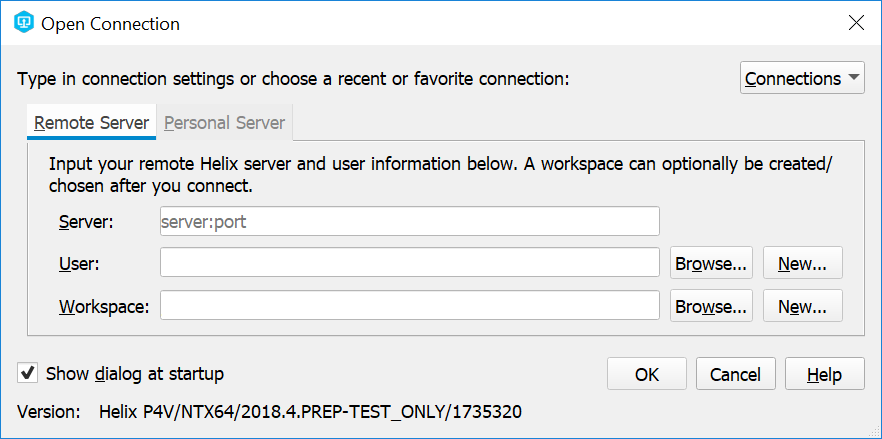The height and width of the screenshot is (439, 882).
Task: Switch to the Remote Server tab
Action: pyautogui.click(x=91, y=123)
